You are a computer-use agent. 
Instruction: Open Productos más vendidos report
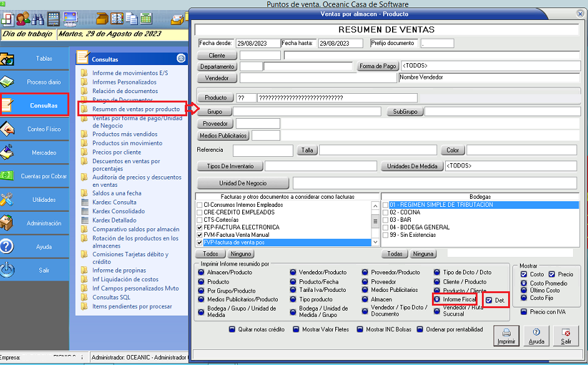pyautogui.click(x=125, y=134)
